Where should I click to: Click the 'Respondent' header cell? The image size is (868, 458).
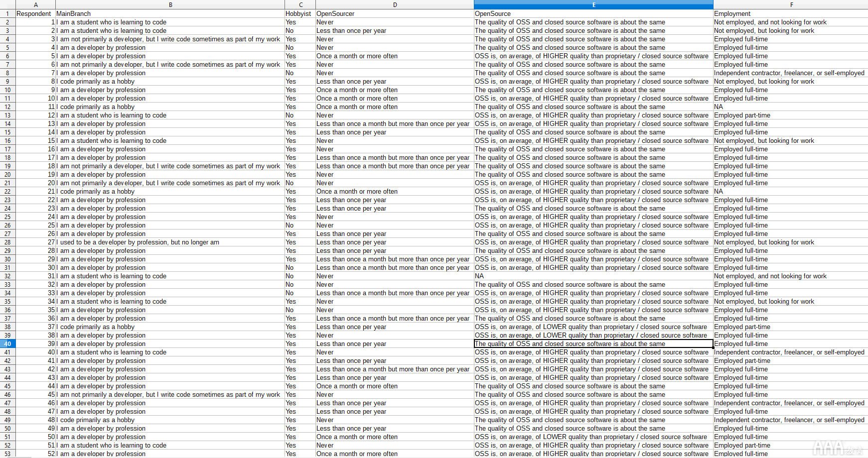(x=34, y=14)
